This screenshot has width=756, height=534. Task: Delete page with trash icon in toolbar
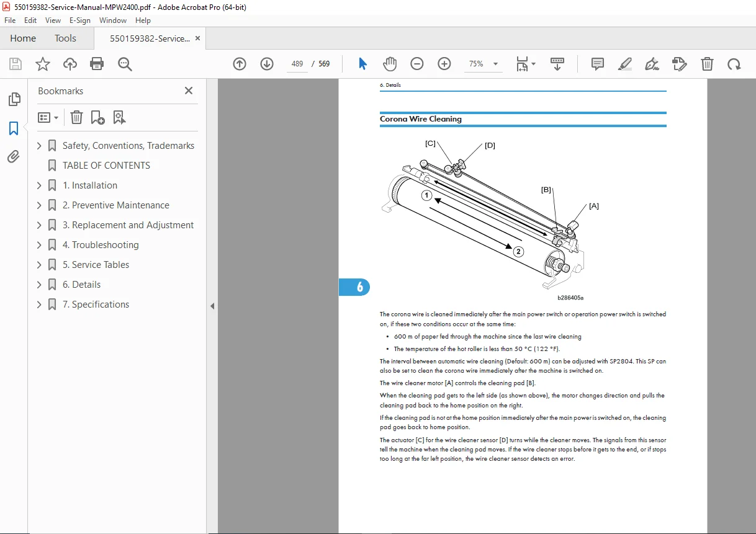coord(707,64)
